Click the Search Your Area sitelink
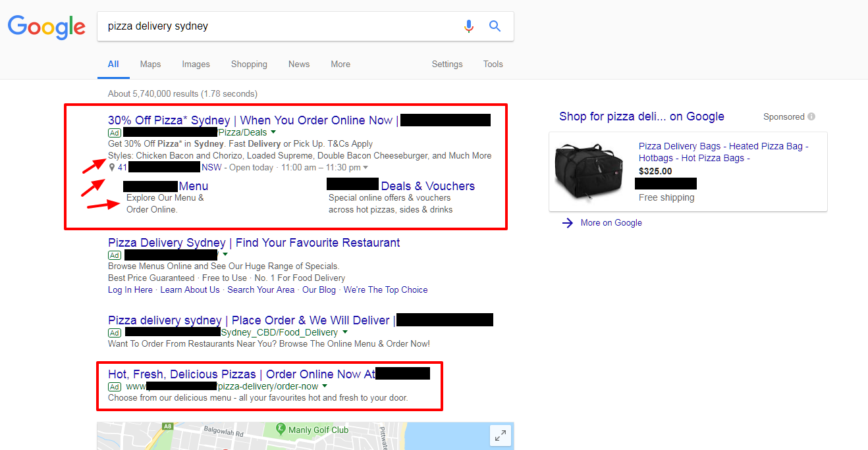Viewport: 868px width, 450px height. click(261, 289)
